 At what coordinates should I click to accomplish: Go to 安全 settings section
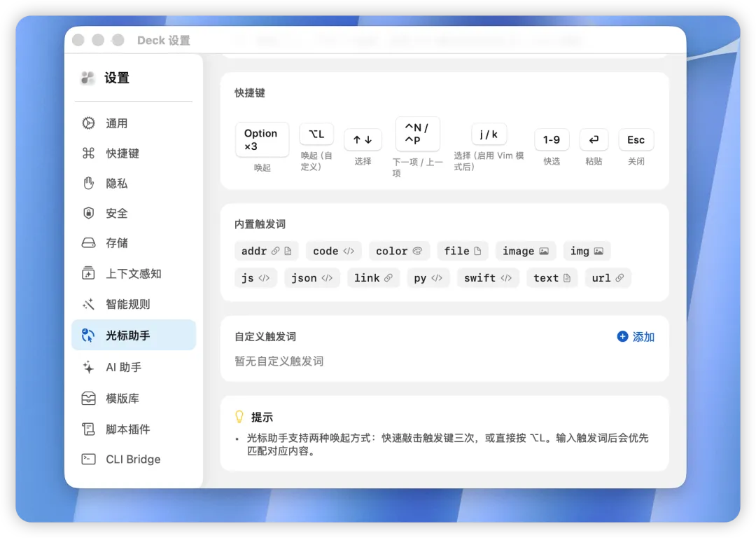134,213
